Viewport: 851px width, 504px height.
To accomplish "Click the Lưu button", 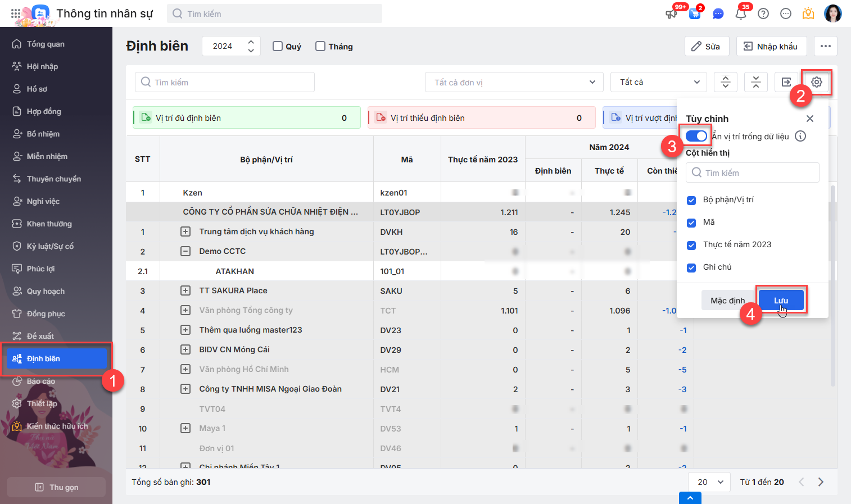I will pos(781,300).
